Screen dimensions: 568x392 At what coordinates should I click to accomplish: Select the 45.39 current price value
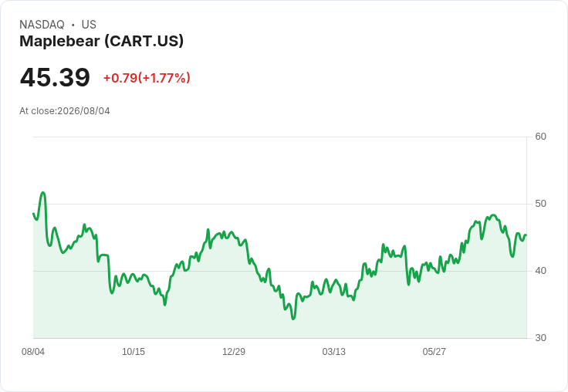pyautogui.click(x=55, y=77)
